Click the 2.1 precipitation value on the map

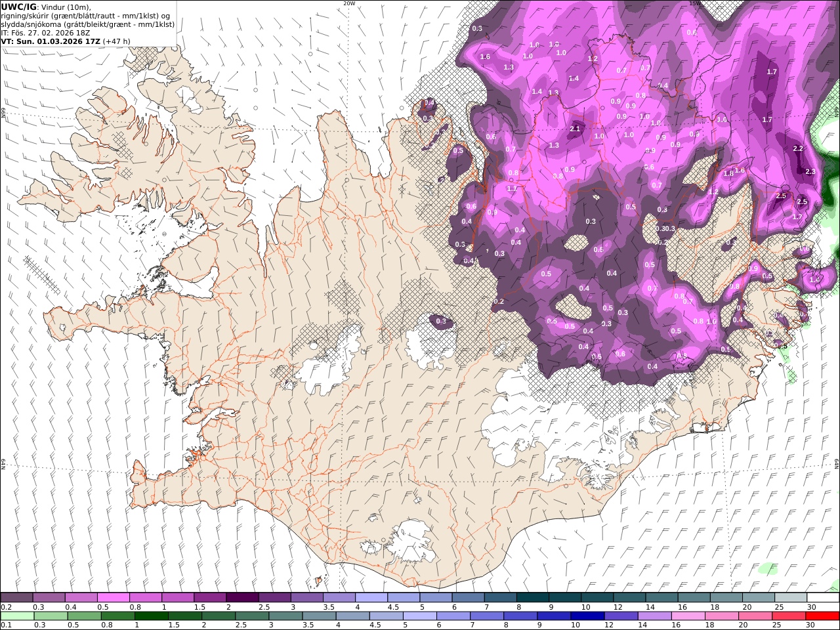576,129
